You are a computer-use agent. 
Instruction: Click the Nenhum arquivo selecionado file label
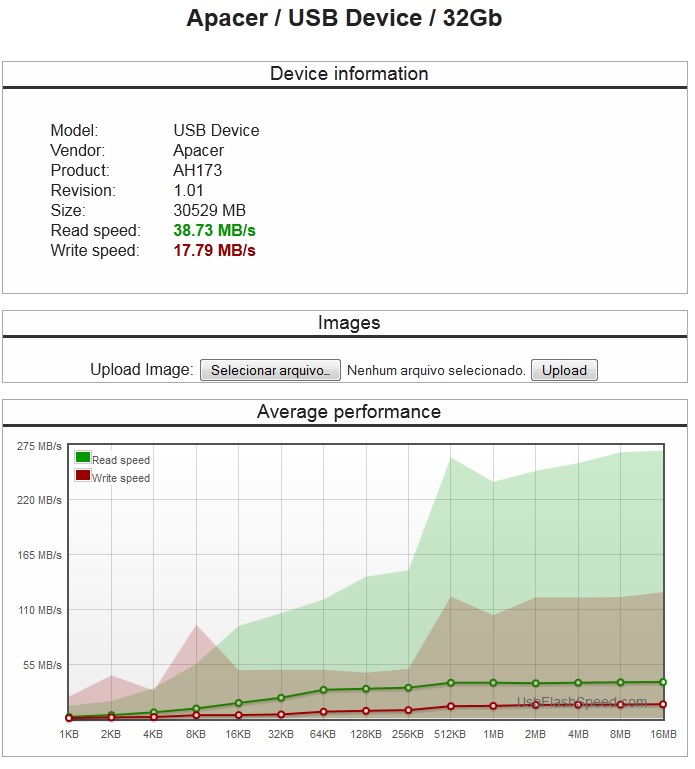pyautogui.click(x=435, y=371)
